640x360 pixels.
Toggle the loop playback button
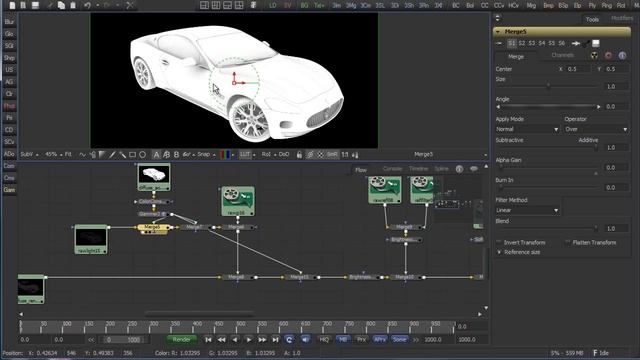[x=289, y=340]
